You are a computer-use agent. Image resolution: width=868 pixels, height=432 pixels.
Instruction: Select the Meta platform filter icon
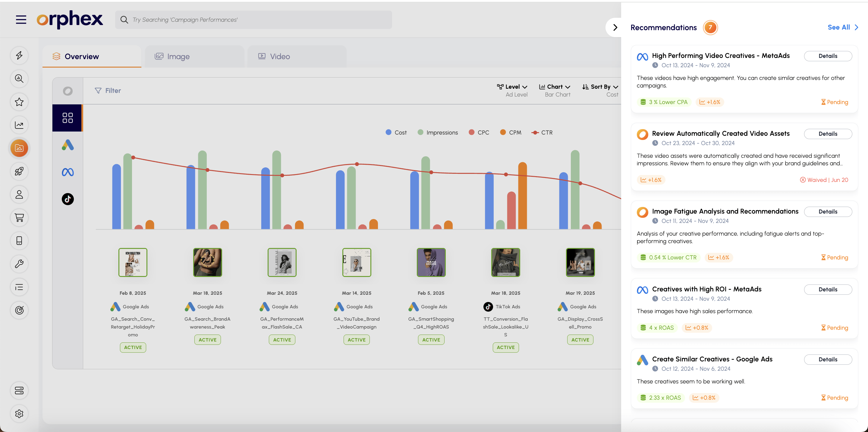(68, 172)
